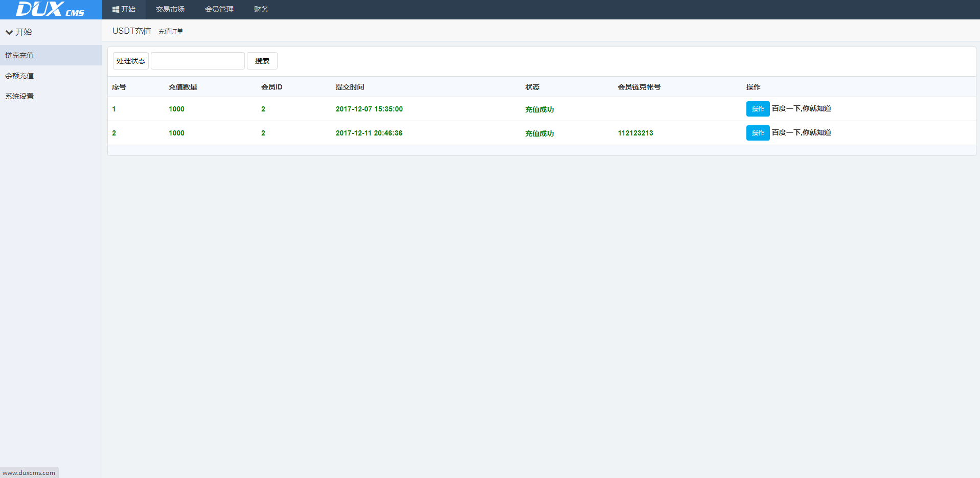This screenshot has height=478, width=980.
Task: Open 系统设置 in the sidebar
Action: point(19,96)
